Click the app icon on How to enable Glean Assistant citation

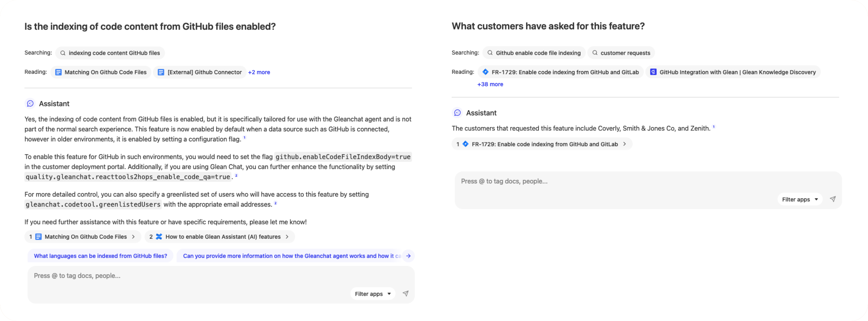(159, 236)
